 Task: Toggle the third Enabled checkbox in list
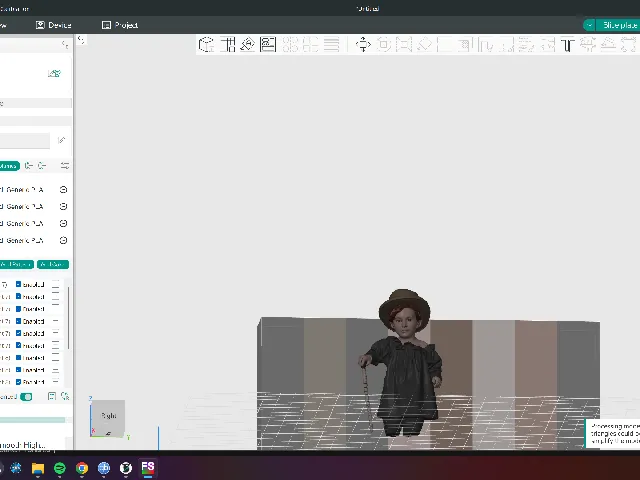(x=18, y=309)
